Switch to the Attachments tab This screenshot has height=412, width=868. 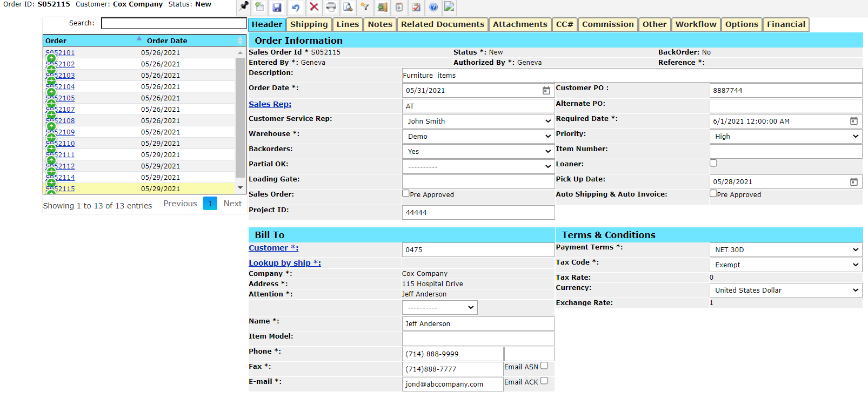click(x=520, y=24)
